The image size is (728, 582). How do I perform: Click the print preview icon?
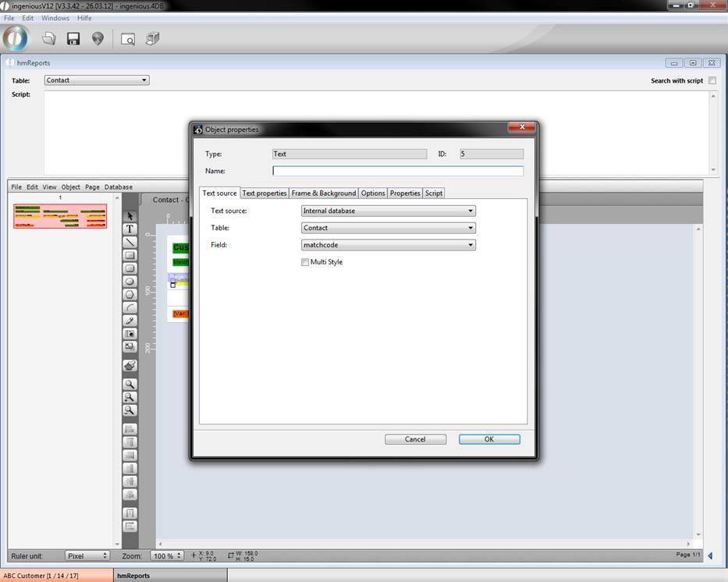click(128, 38)
